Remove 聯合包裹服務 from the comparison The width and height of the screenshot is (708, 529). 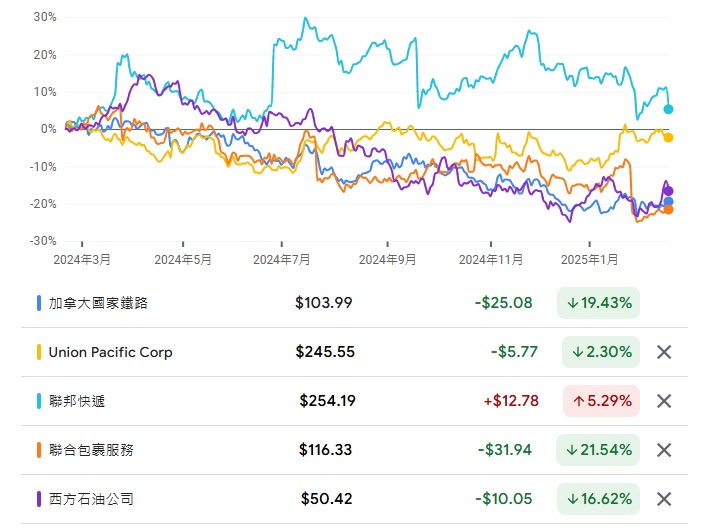tap(664, 450)
